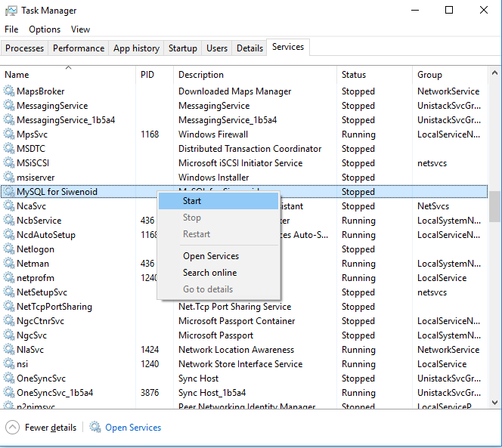Open the Startup tab
Screen dimensions: 502x448
click(183, 48)
